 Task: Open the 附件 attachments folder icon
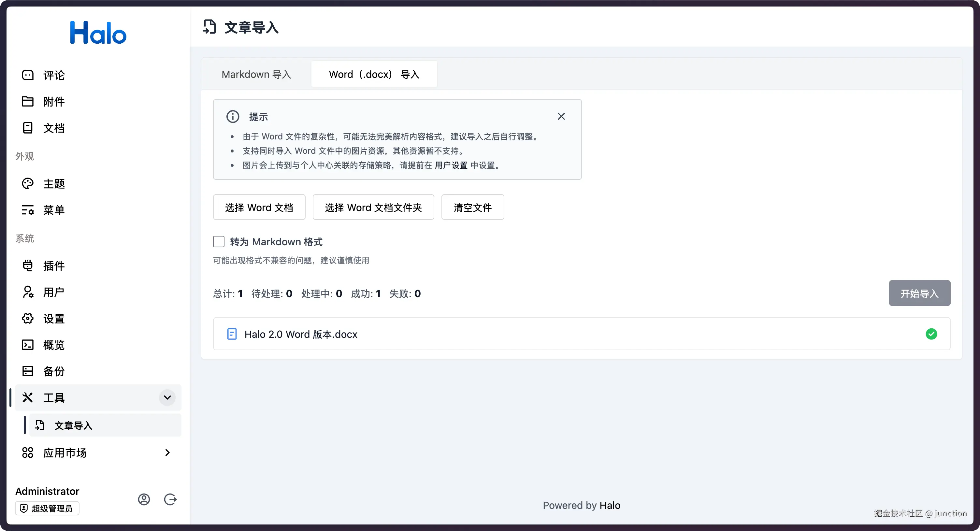[27, 101]
